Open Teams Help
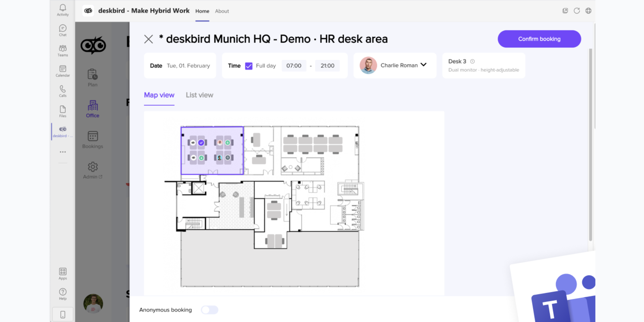This screenshot has height=322, width=644. pyautogui.click(x=63, y=294)
